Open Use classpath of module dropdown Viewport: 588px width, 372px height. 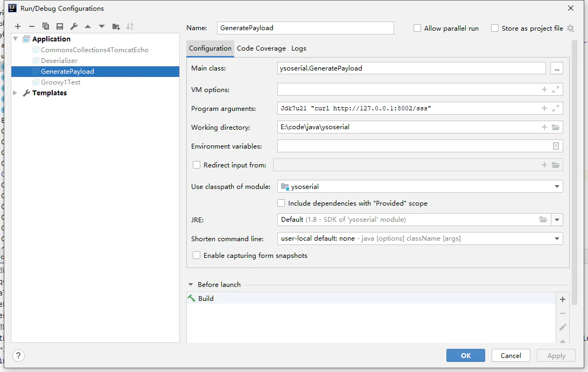click(x=557, y=186)
